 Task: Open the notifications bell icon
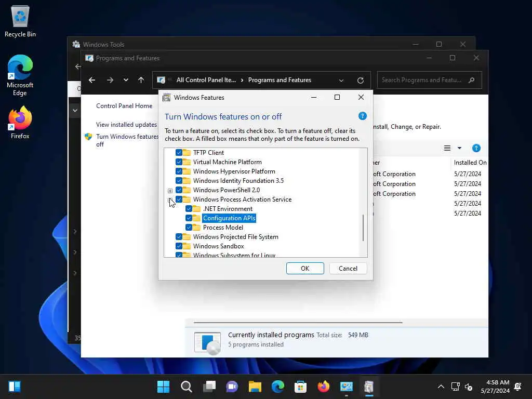point(518,387)
